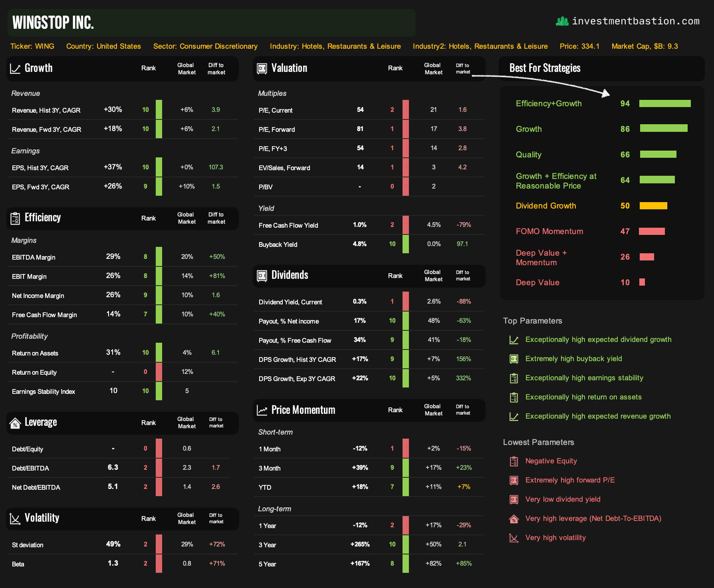The width and height of the screenshot is (714, 588).
Task: Click the 3 Year +265% value
Action: (x=360, y=544)
